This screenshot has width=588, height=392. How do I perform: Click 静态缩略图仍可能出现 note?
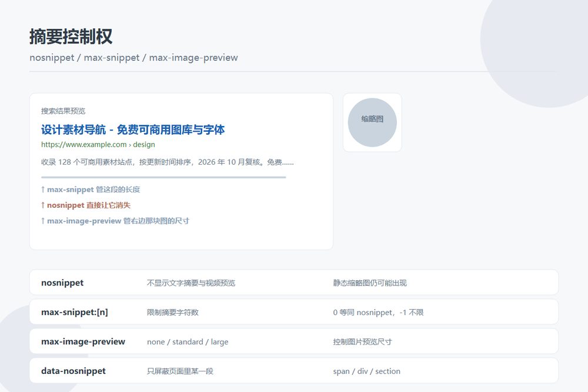coord(370,283)
